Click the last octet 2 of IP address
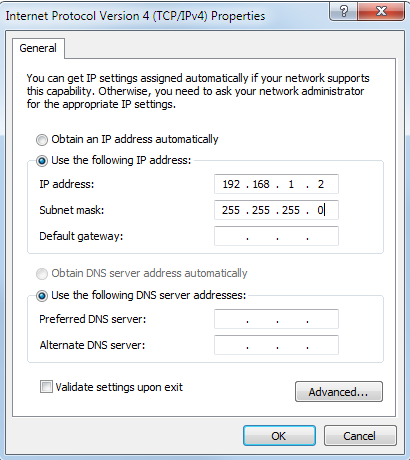The width and height of the screenshot is (410, 460). (x=321, y=184)
